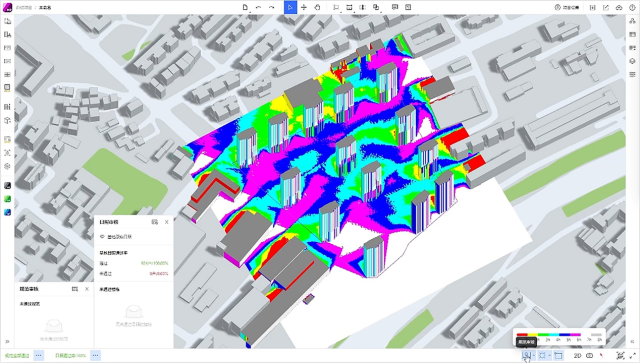Click the magenta segment of sunlight hours legend

(576, 335)
